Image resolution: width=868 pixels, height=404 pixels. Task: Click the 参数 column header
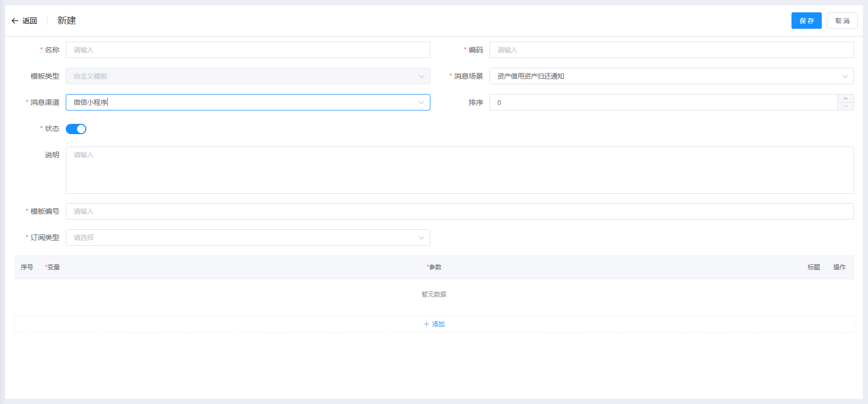point(435,267)
